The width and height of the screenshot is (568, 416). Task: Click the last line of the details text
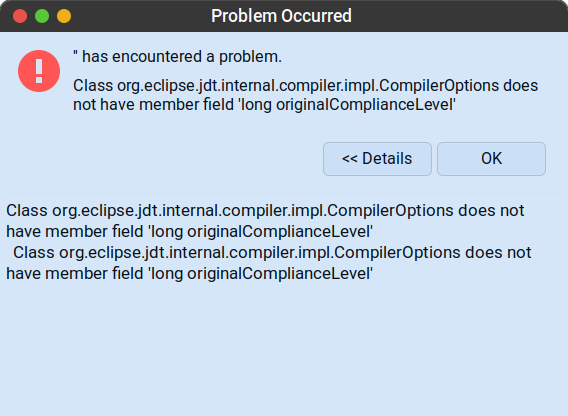tap(189, 274)
